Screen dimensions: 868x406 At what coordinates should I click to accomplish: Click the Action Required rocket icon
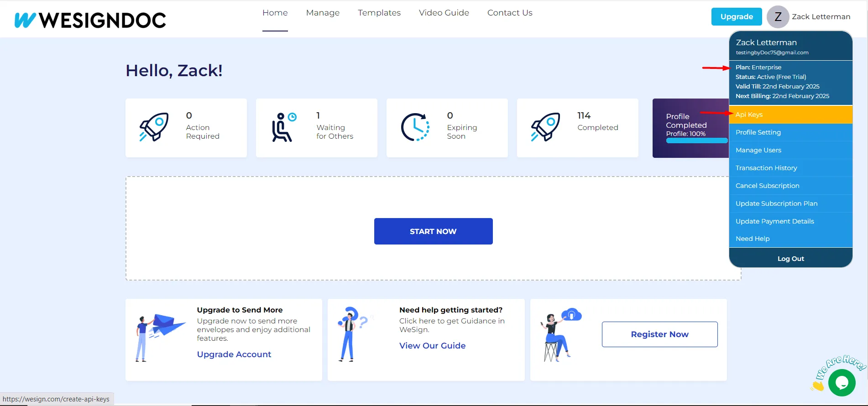pyautogui.click(x=154, y=127)
